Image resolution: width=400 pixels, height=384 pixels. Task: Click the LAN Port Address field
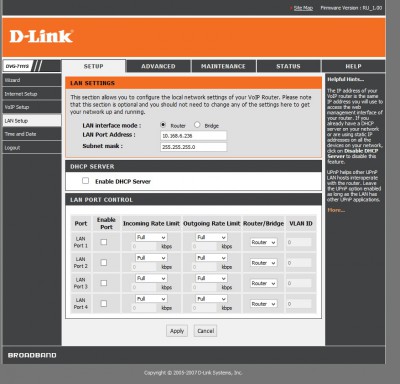coord(194,136)
